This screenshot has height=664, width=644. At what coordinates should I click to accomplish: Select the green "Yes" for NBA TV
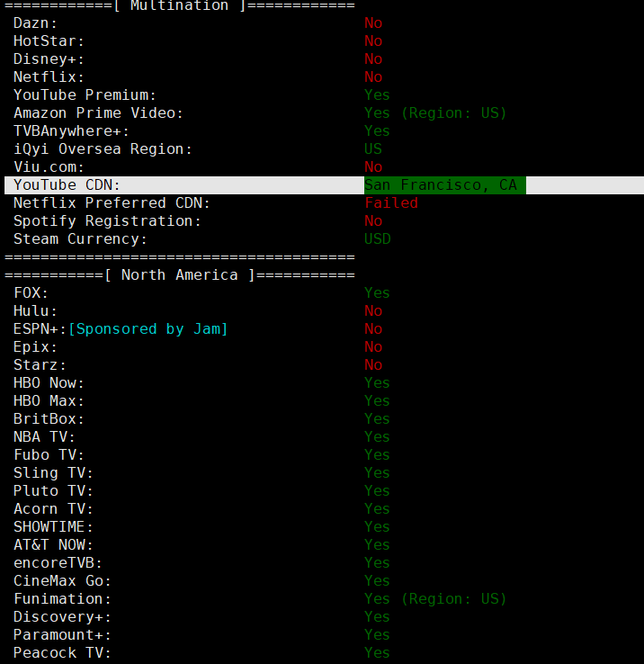377,437
